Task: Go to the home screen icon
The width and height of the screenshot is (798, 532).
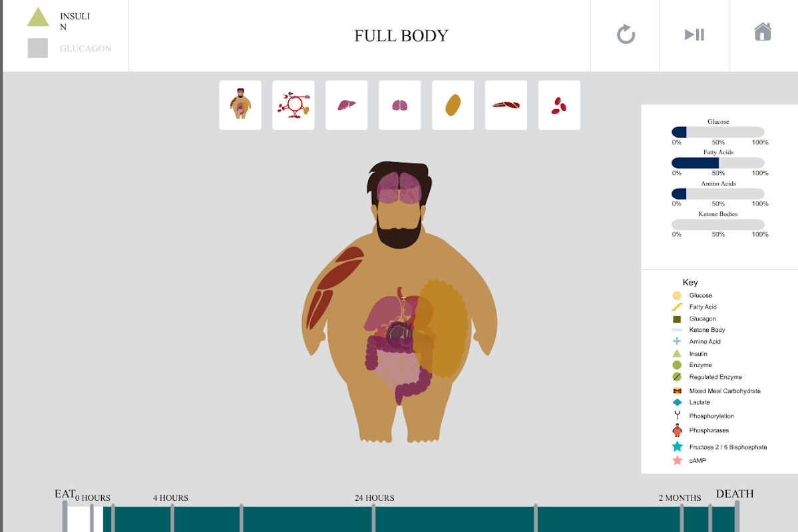Action: pyautogui.click(x=763, y=31)
